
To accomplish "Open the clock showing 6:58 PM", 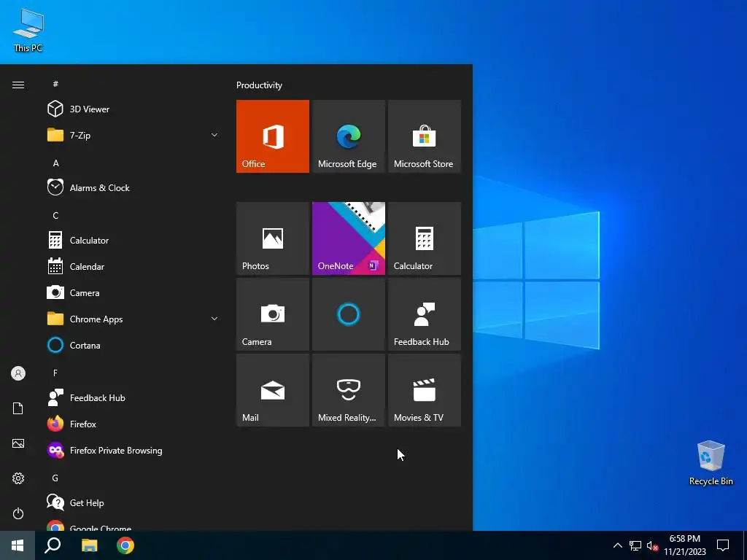I will [x=684, y=545].
